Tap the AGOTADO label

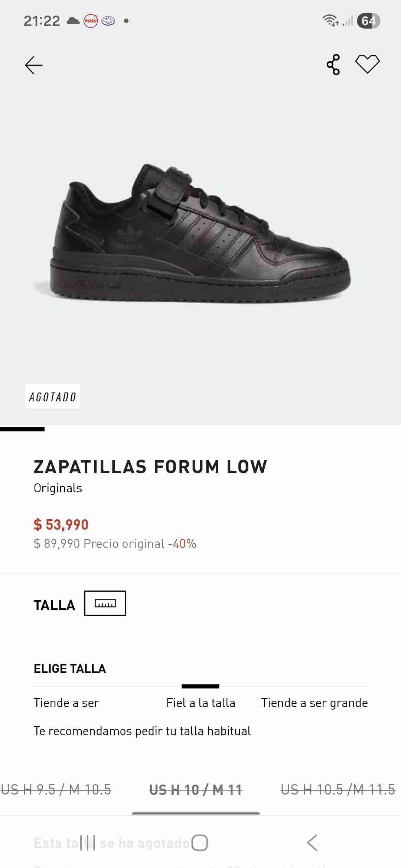pos(52,397)
